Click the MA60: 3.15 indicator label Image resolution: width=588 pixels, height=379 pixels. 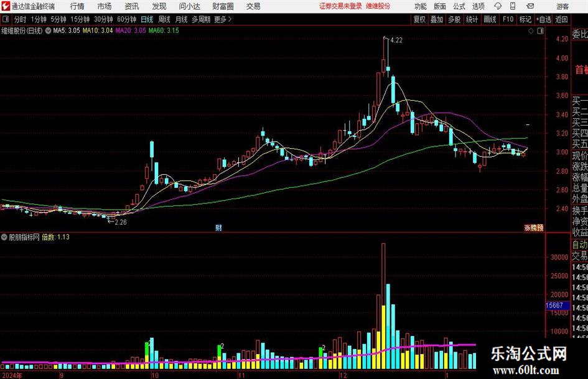pos(164,30)
